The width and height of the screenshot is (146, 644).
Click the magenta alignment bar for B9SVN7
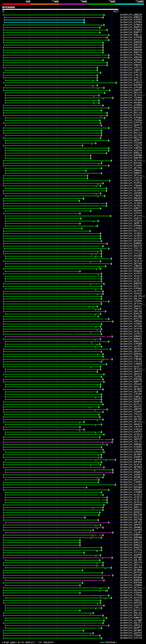click(59, 575)
